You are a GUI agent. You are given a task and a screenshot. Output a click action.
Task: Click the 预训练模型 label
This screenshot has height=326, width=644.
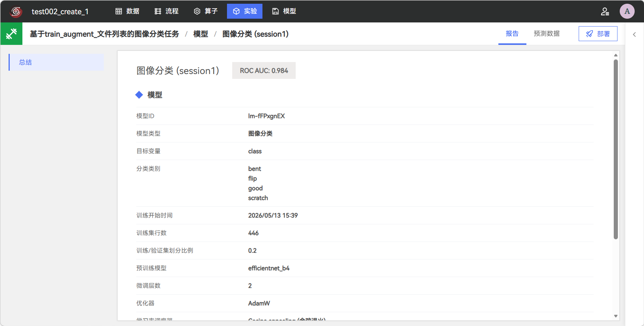click(x=151, y=268)
